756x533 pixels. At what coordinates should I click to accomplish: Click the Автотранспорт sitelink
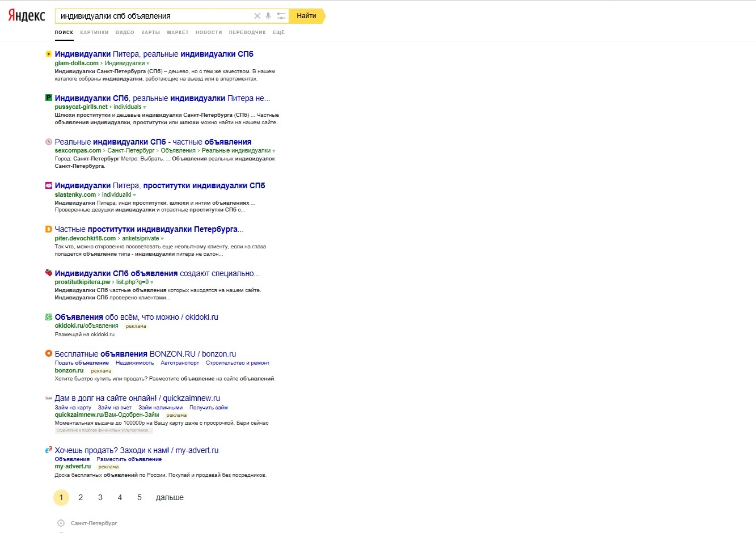[x=180, y=363]
